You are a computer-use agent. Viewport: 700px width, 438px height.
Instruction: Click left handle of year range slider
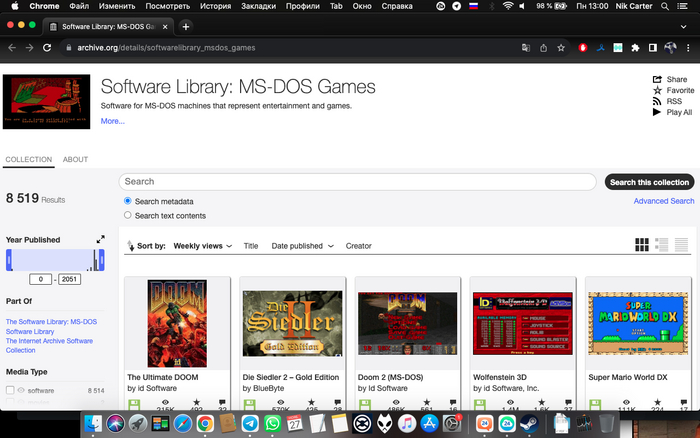click(x=9, y=260)
